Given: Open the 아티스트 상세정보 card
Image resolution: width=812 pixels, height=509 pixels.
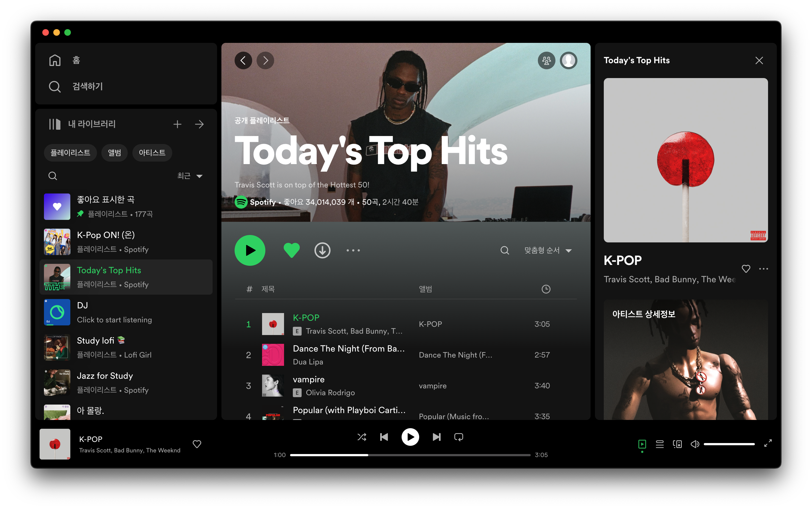Looking at the screenshot, I should pos(686,360).
